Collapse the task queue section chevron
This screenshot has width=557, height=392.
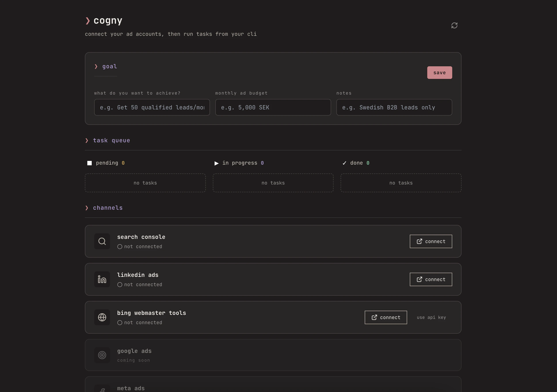[87, 141]
